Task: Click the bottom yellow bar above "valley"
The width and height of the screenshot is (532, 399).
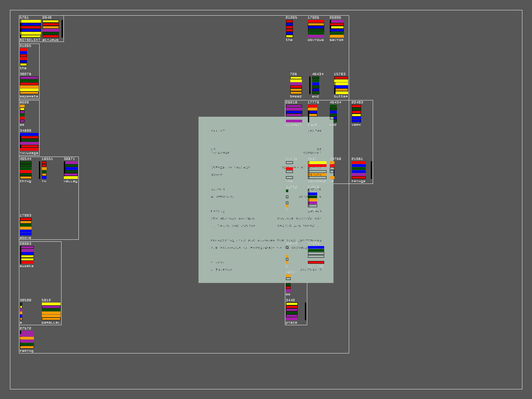Action: [x=71, y=178]
